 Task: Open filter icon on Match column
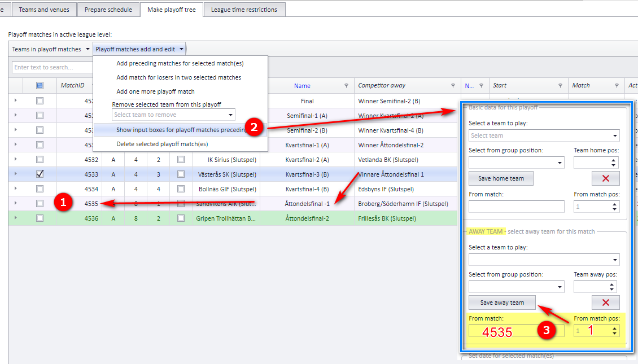617,85
